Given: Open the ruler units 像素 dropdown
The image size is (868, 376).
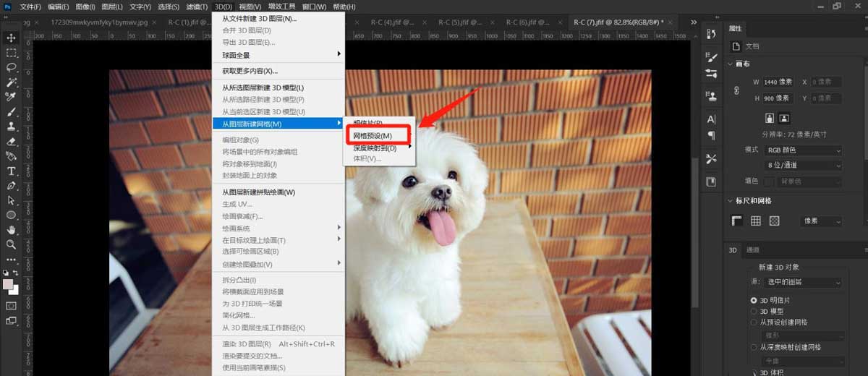Looking at the screenshot, I should point(820,221).
